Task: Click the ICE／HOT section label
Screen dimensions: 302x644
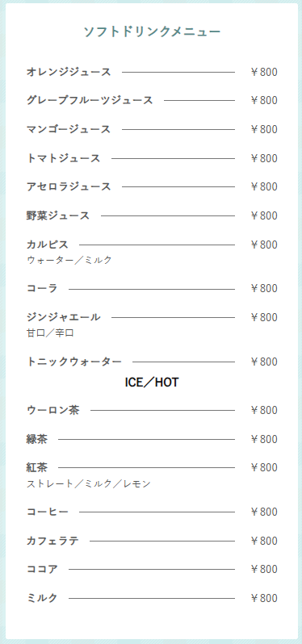Action: [152, 383]
